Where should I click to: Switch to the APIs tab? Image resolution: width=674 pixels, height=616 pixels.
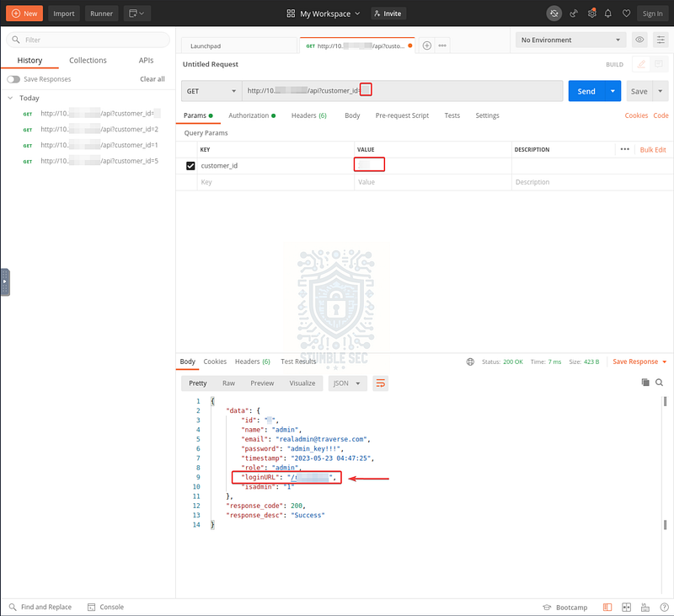[x=146, y=60]
